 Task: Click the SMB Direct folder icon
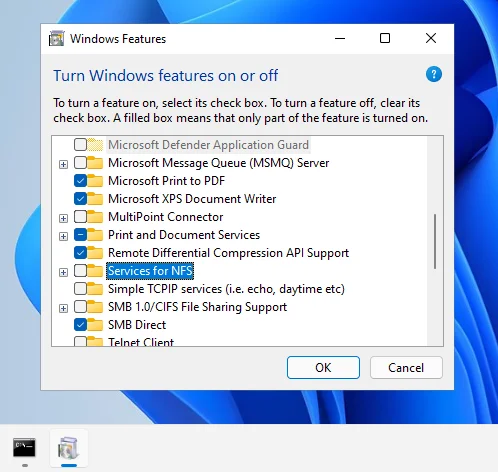point(95,325)
